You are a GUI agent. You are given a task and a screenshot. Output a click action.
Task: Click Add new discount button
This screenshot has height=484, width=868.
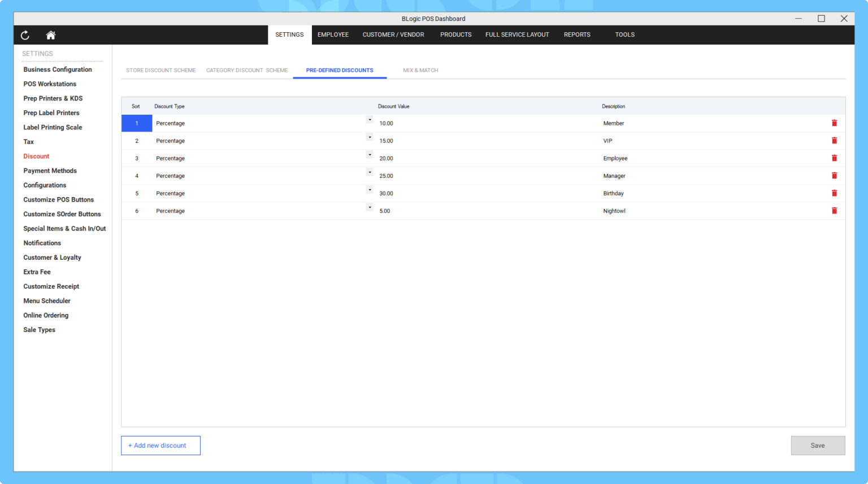click(160, 446)
